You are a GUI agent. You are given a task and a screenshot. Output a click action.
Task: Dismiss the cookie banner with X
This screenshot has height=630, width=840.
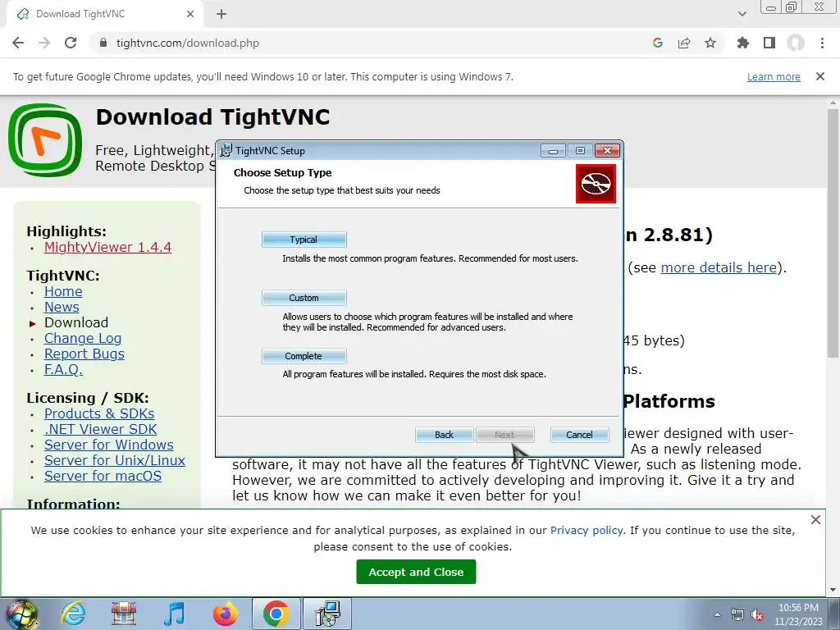click(x=815, y=519)
